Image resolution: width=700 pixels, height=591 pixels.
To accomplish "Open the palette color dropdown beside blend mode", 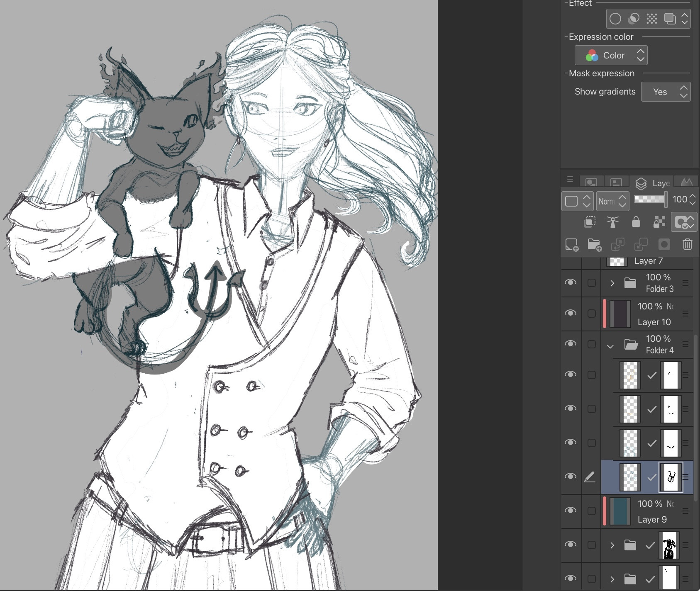I will point(578,201).
